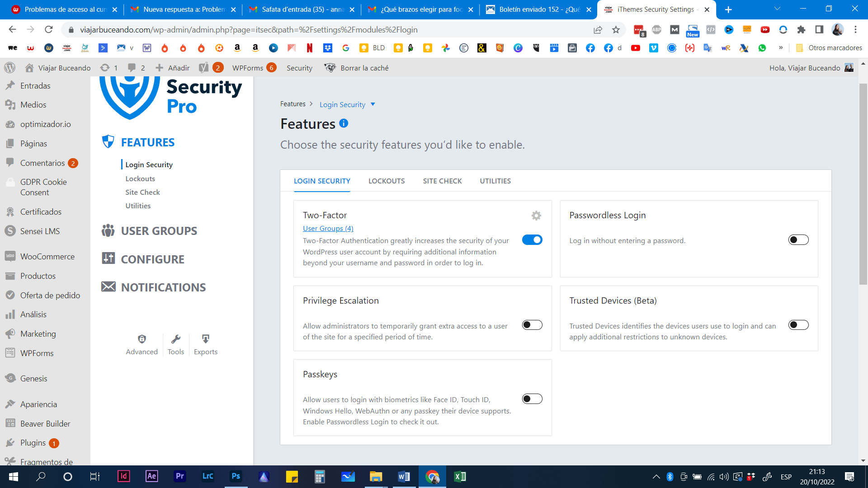
Task: Open Two-Factor settings gear icon
Action: pyautogui.click(x=536, y=216)
